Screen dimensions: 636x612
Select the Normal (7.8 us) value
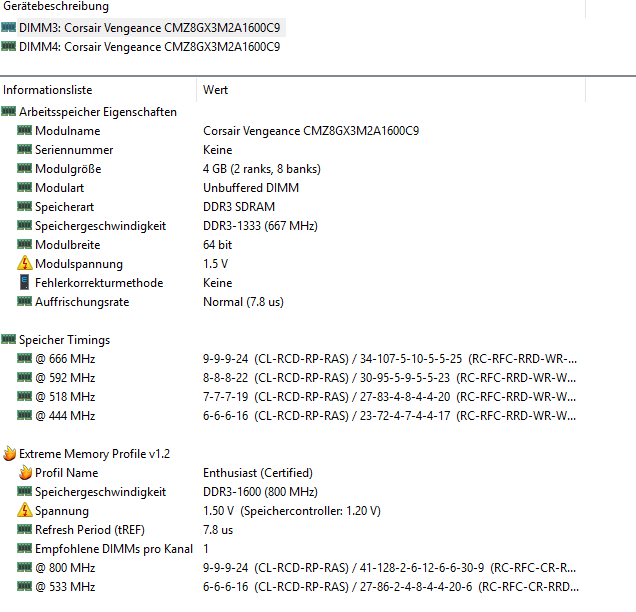[x=243, y=302]
